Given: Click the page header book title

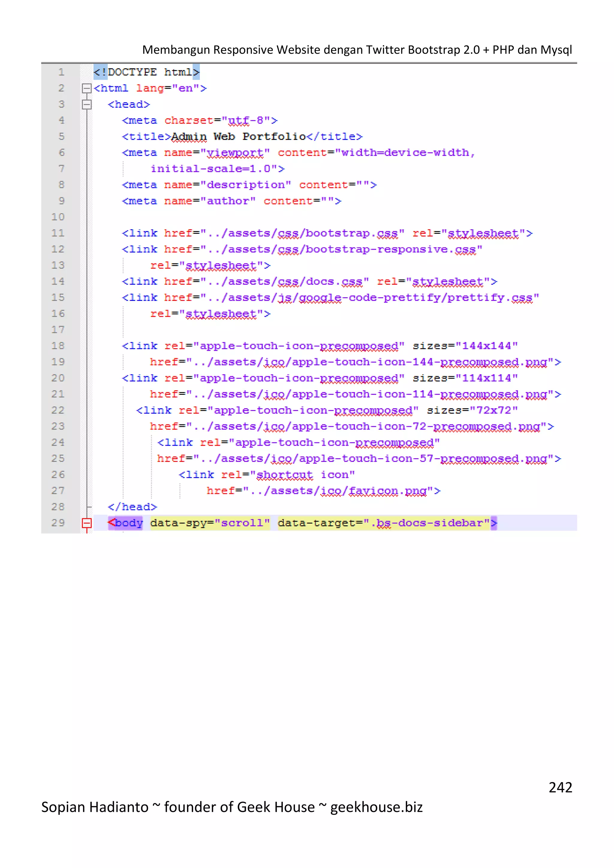Looking at the screenshot, I should point(357,50).
